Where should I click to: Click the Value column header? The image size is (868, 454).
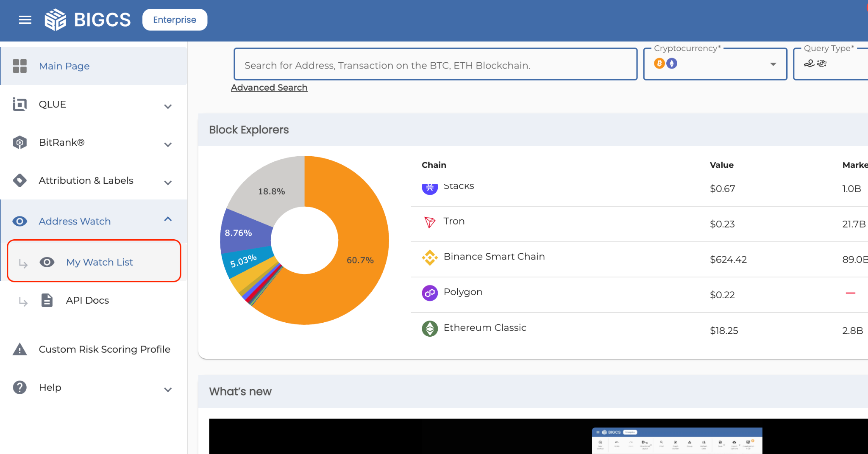click(x=722, y=165)
